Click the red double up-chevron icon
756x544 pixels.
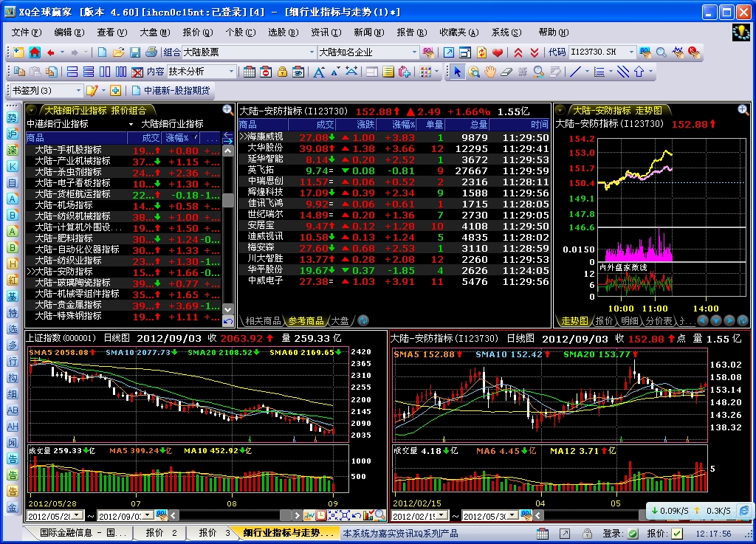(x=518, y=52)
